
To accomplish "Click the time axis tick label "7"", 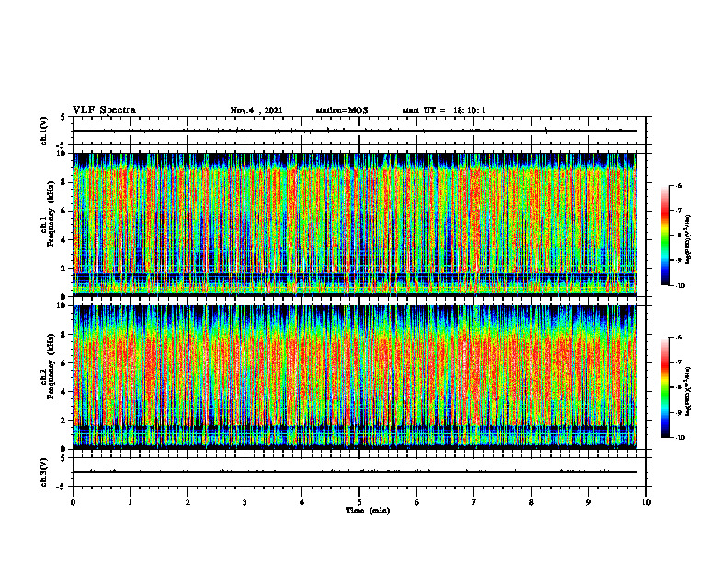I will coord(474,502).
